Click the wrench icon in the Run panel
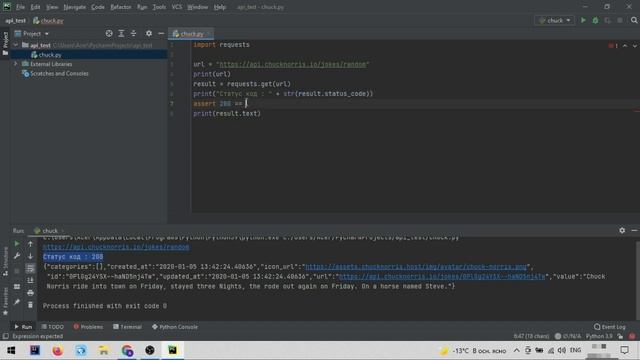This screenshot has height=360, width=640. (x=17, y=256)
